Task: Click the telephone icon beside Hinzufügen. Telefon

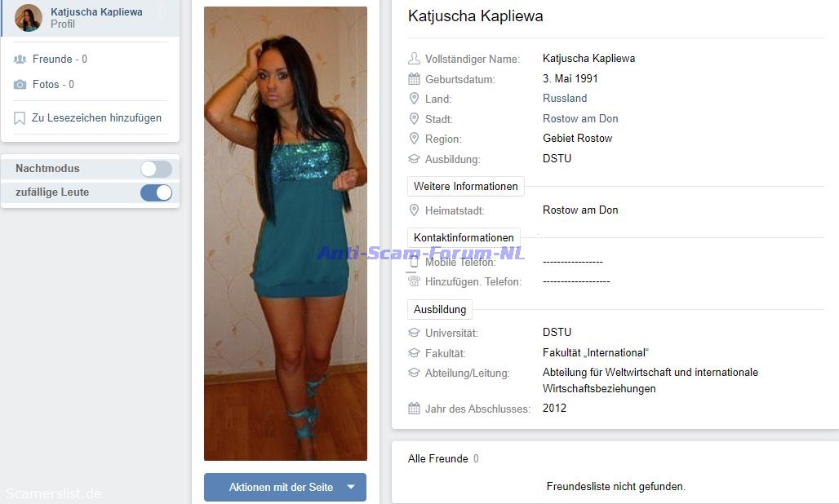Action: point(414,281)
